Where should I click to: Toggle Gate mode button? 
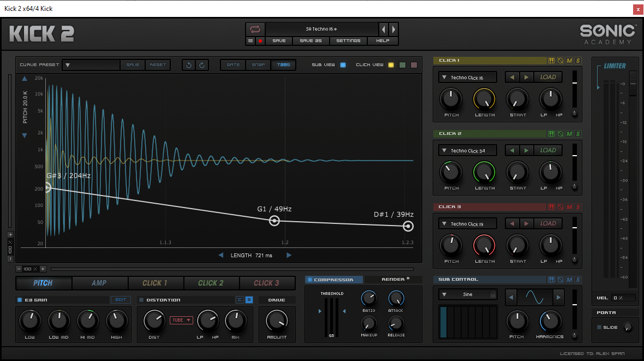tap(233, 65)
